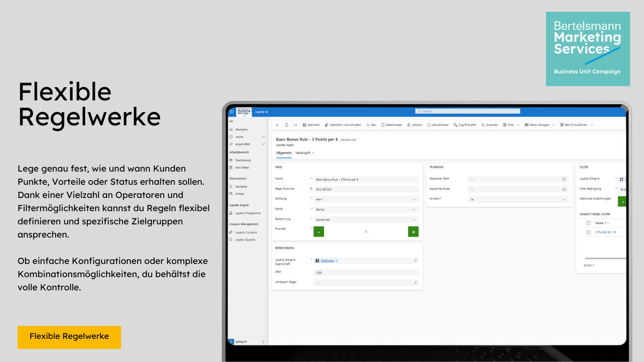The image size is (644, 362).
Task: Click the Speichern und schließen icon
Action: (x=327, y=125)
